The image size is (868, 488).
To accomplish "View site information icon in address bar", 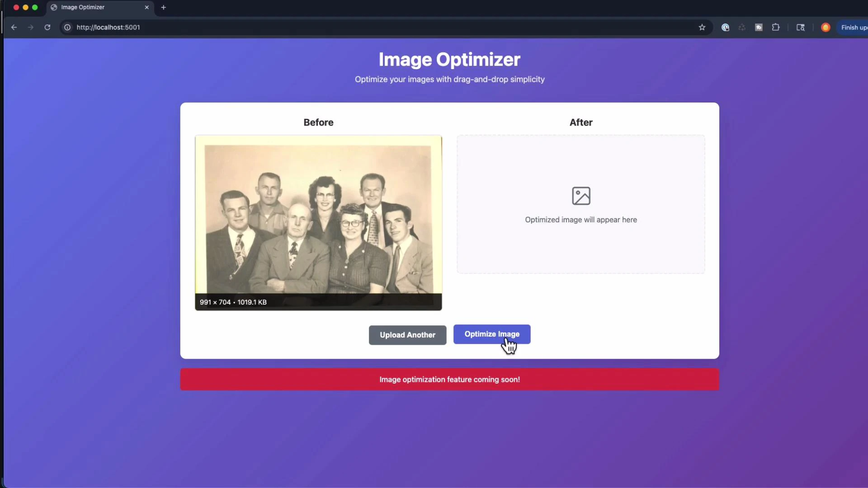I will pyautogui.click(x=67, y=27).
